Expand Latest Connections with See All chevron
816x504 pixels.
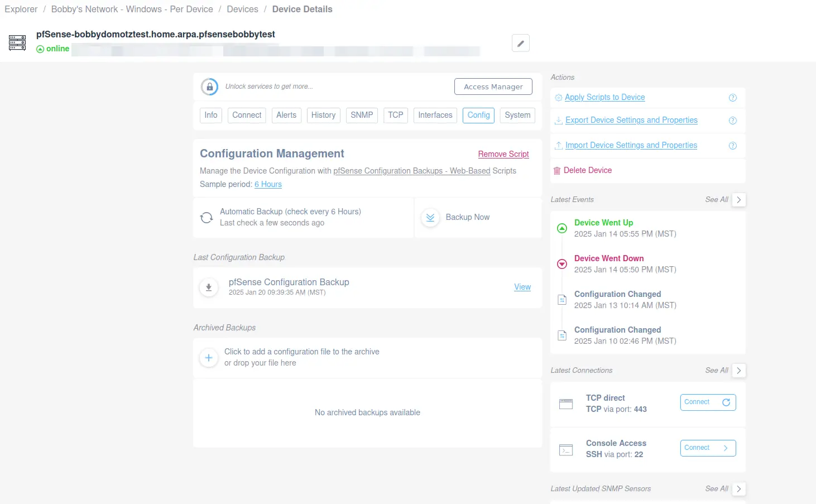(x=739, y=371)
